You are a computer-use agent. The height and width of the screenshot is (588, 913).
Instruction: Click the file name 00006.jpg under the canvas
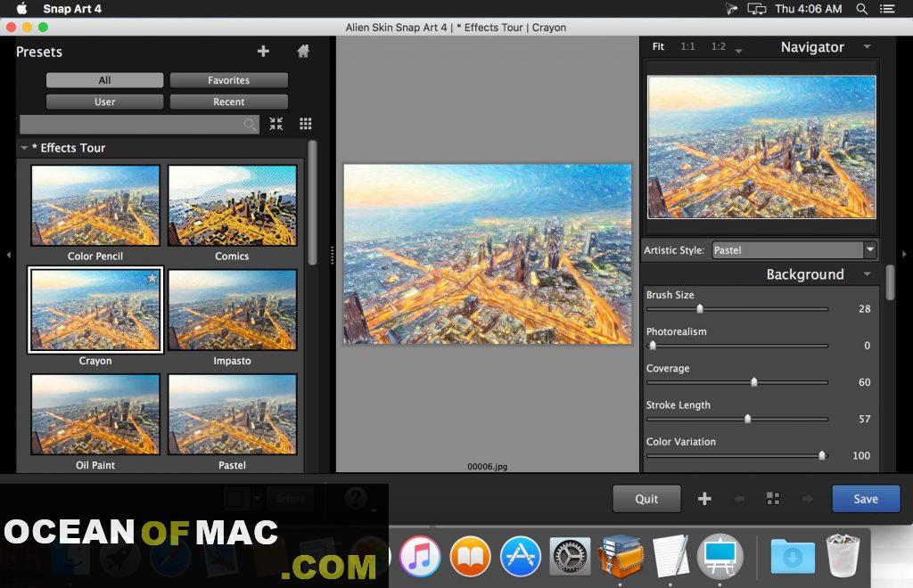tap(488, 467)
